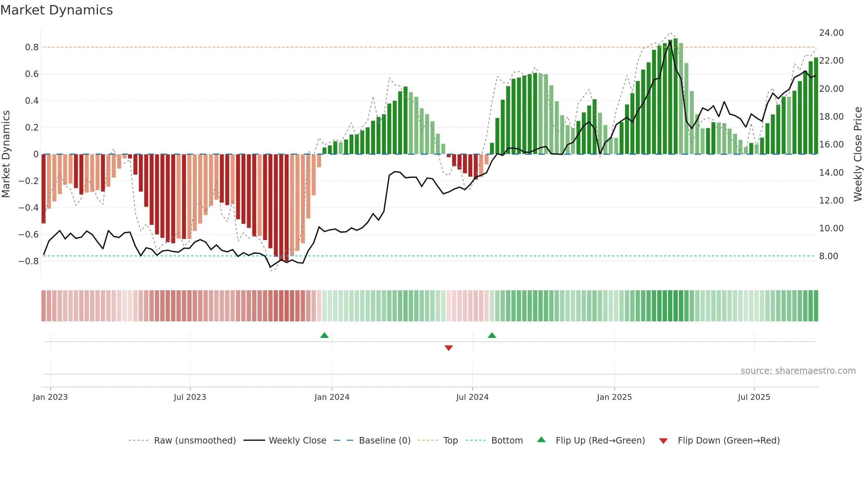Toggle the Bottom legend item
Viewport: 868px width, 488px height.
click(494, 440)
